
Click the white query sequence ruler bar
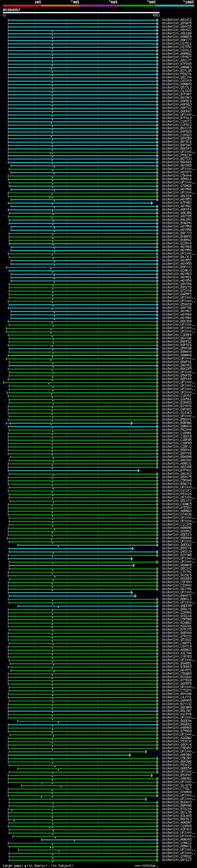click(81, 12)
